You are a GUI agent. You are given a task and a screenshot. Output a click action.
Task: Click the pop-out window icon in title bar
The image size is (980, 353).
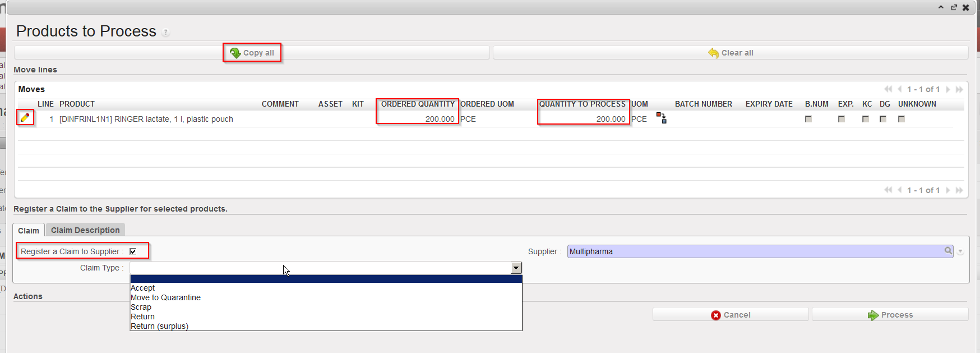pos(954,7)
